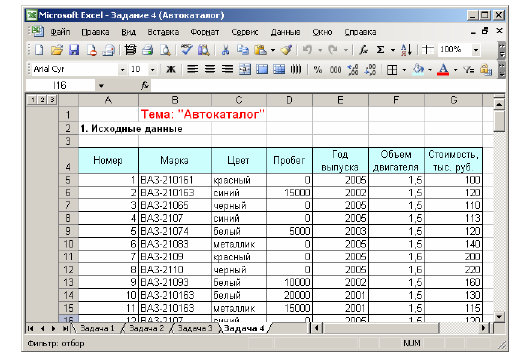The image size is (531, 363).
Task: Merge and center cells icon
Action: [x=245, y=69]
